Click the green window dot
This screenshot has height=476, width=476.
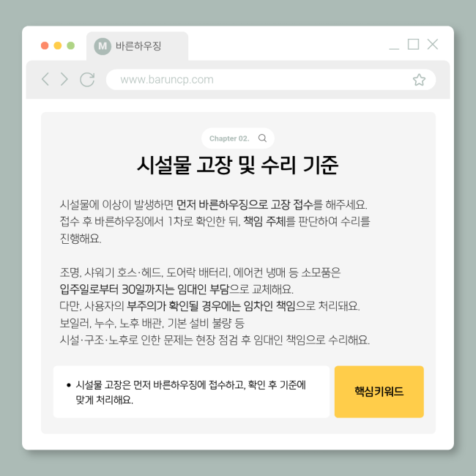tap(71, 45)
